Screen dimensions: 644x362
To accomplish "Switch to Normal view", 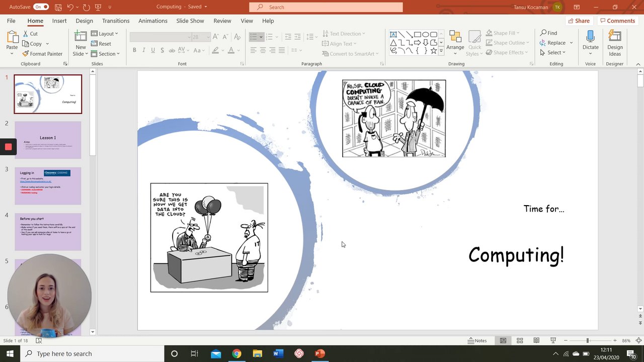I will (503, 340).
